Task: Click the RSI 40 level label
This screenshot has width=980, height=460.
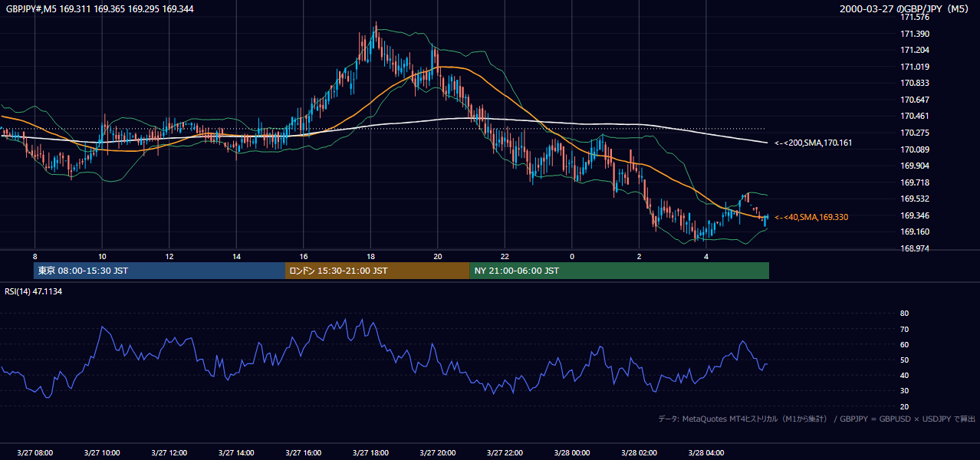Action: [x=904, y=375]
